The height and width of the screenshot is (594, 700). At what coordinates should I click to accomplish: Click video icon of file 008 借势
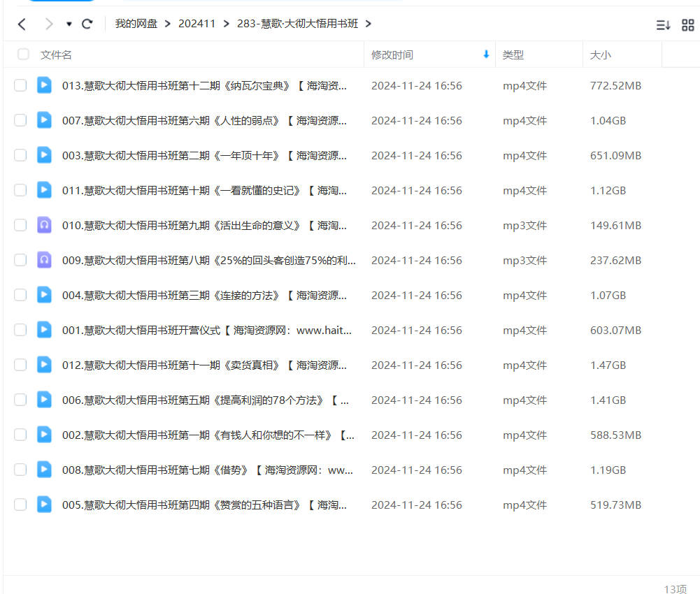44,470
